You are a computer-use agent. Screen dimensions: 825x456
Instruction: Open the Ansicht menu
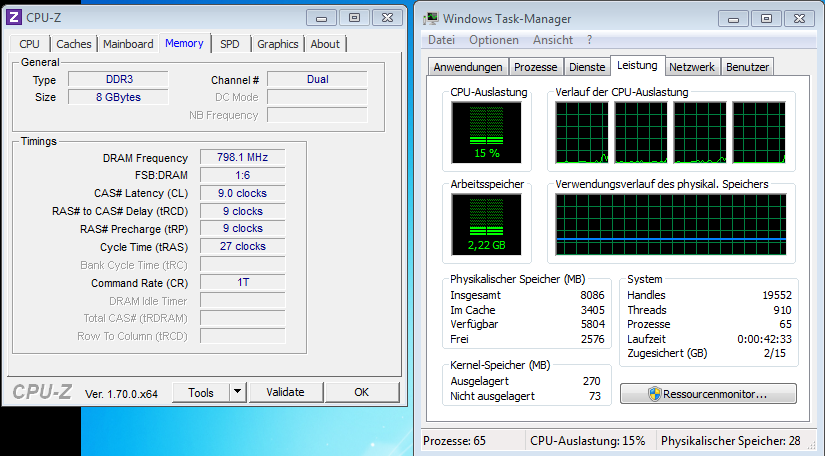[x=552, y=40]
